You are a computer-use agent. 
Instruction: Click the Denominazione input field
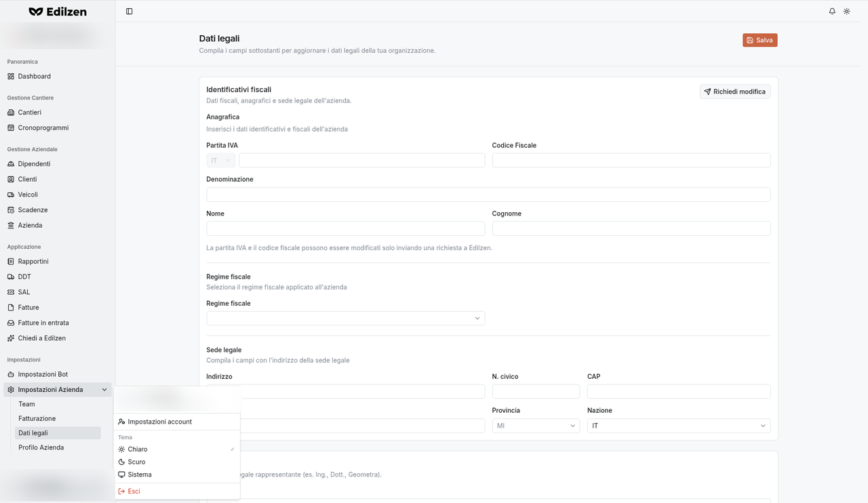click(488, 195)
